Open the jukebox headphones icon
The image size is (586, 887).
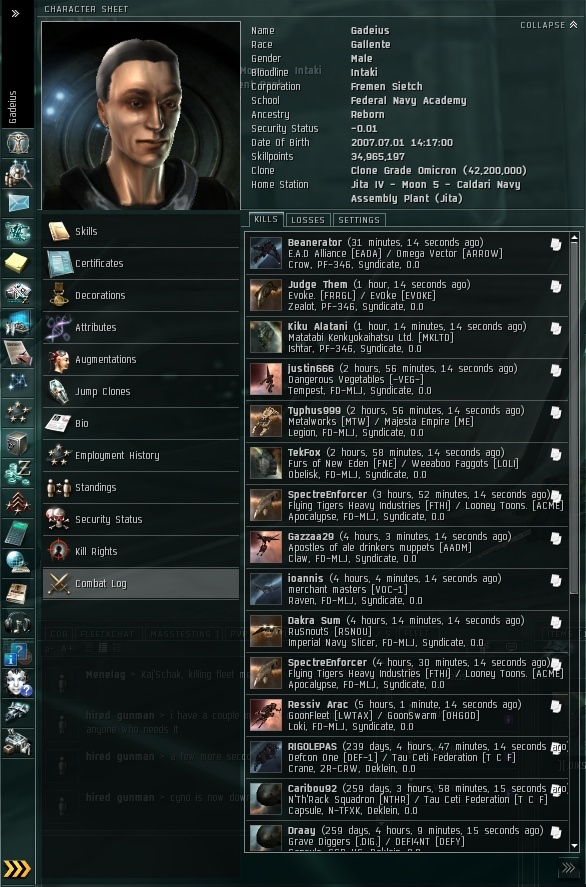18,623
